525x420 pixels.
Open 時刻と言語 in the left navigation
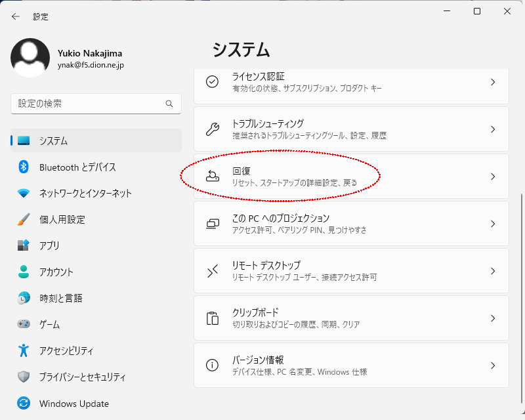click(x=60, y=298)
